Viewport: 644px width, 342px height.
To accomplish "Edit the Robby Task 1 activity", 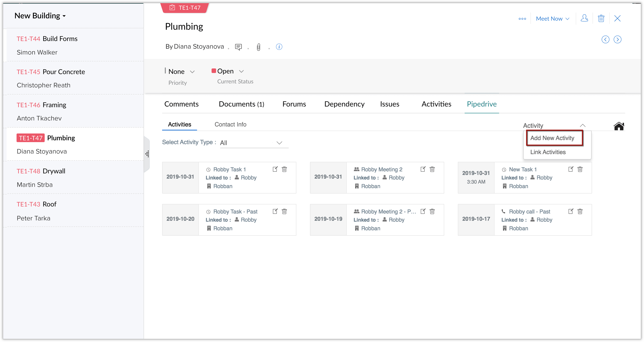I will (275, 169).
